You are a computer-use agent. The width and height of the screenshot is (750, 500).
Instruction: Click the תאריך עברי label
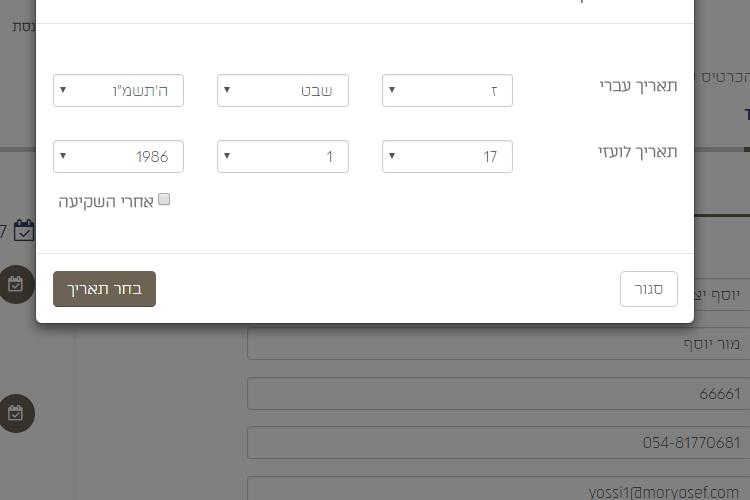pyautogui.click(x=639, y=86)
